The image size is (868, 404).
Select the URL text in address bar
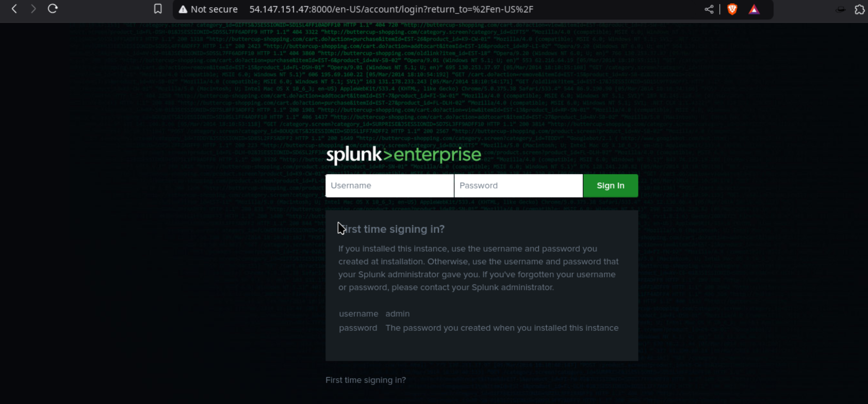[x=391, y=9]
